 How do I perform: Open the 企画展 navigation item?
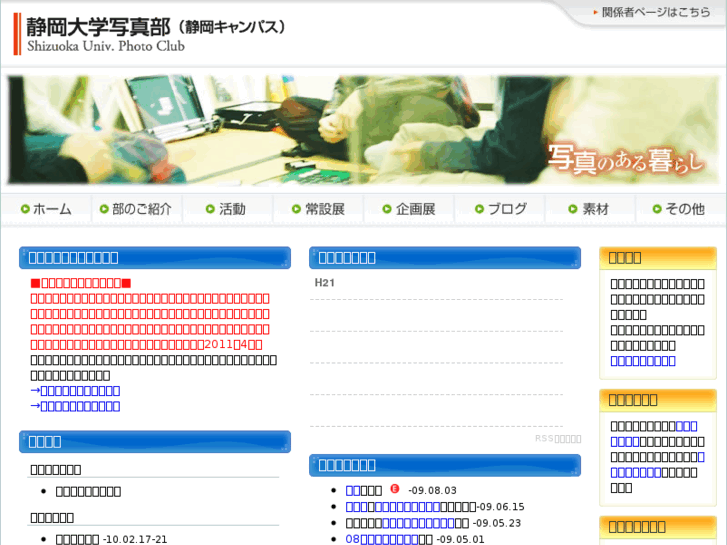click(x=409, y=209)
